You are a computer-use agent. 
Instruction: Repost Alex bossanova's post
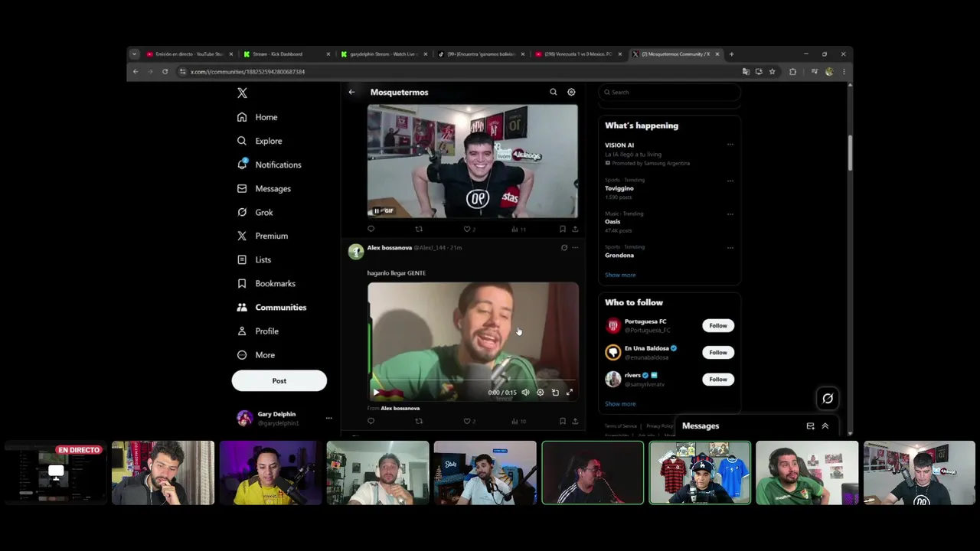419,421
